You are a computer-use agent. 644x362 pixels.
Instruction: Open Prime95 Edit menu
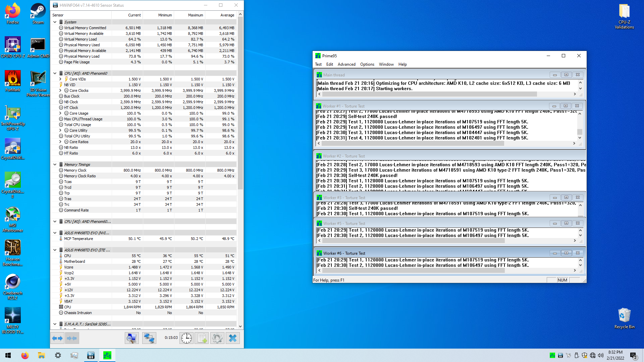tap(330, 64)
